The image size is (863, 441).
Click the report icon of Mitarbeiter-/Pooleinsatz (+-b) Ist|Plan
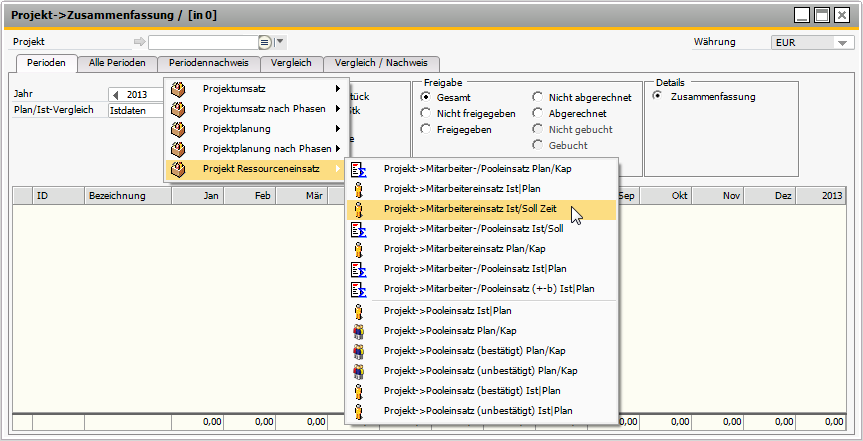click(x=359, y=289)
